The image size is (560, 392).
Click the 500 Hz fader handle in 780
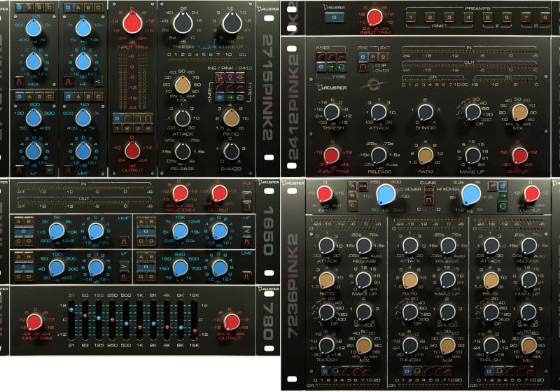126,323
